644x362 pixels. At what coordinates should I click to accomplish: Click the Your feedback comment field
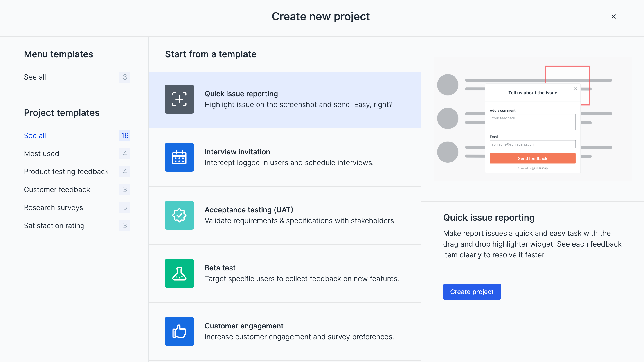pyautogui.click(x=532, y=122)
